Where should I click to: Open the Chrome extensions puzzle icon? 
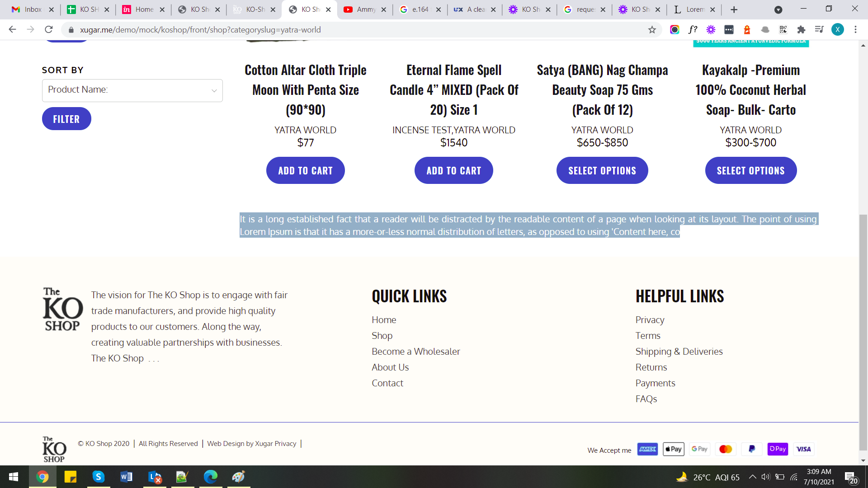(x=801, y=29)
